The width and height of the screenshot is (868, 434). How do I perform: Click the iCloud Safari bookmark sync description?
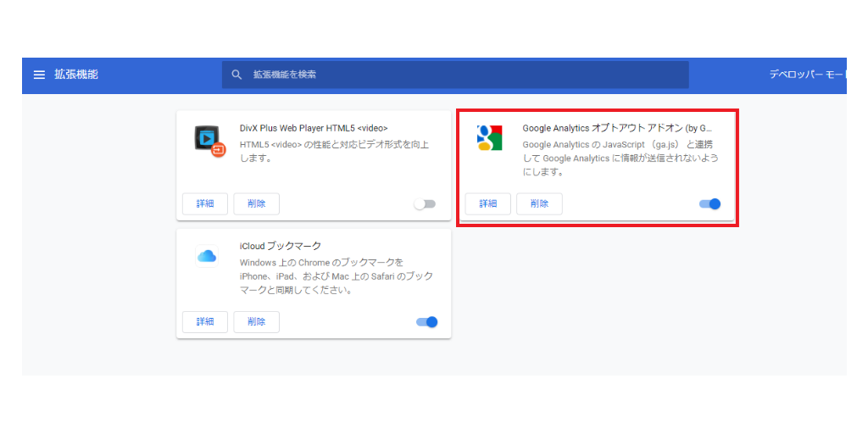[x=337, y=275]
